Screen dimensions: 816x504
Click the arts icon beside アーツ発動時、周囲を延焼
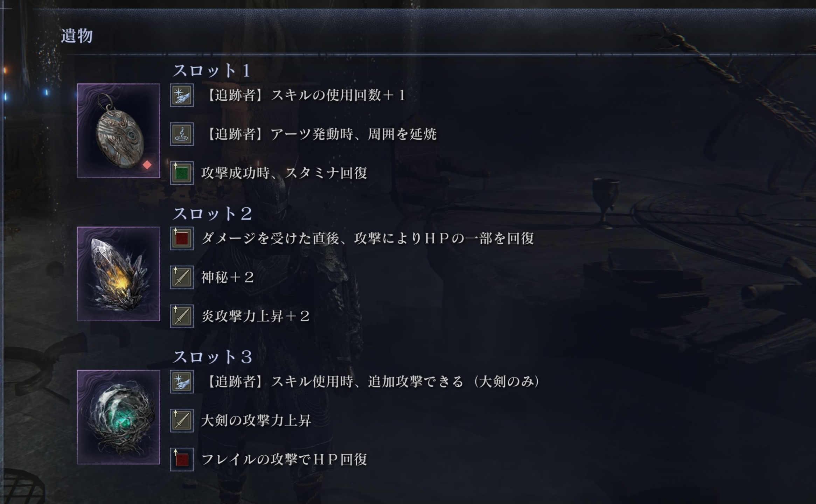[x=182, y=134]
